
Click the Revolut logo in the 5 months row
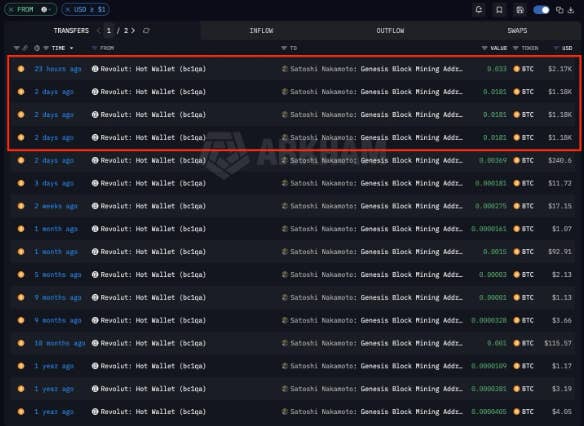(95, 275)
